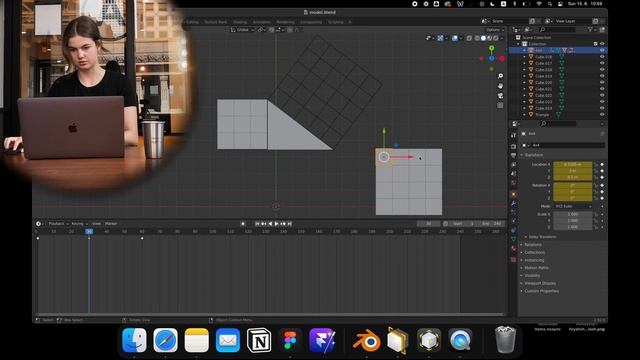This screenshot has height=360, width=640.
Task: Expand the Relations panel
Action: point(533,244)
